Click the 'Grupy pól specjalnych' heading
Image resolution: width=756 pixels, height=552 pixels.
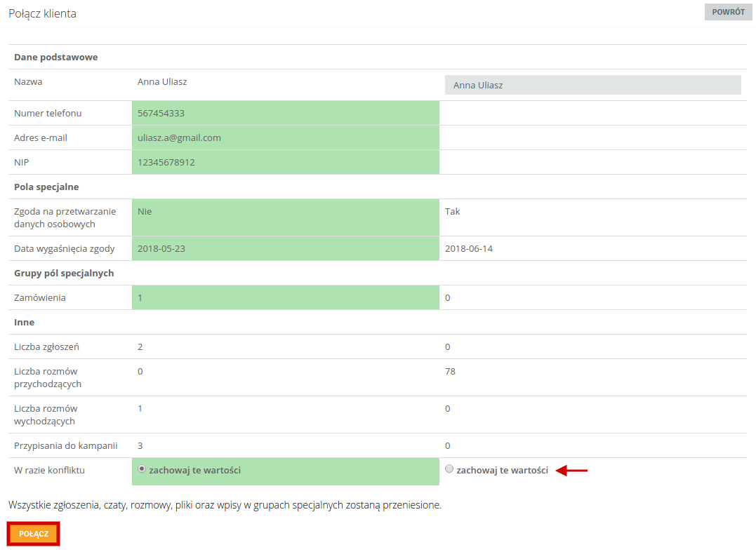tap(64, 273)
